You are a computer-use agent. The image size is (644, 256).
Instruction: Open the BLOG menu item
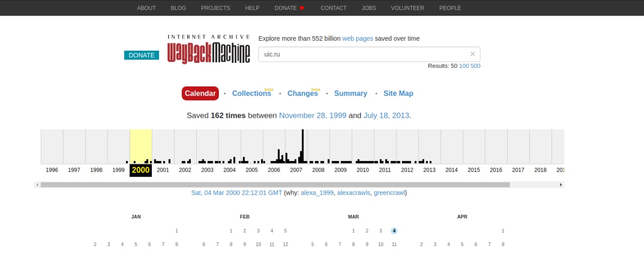tap(178, 8)
